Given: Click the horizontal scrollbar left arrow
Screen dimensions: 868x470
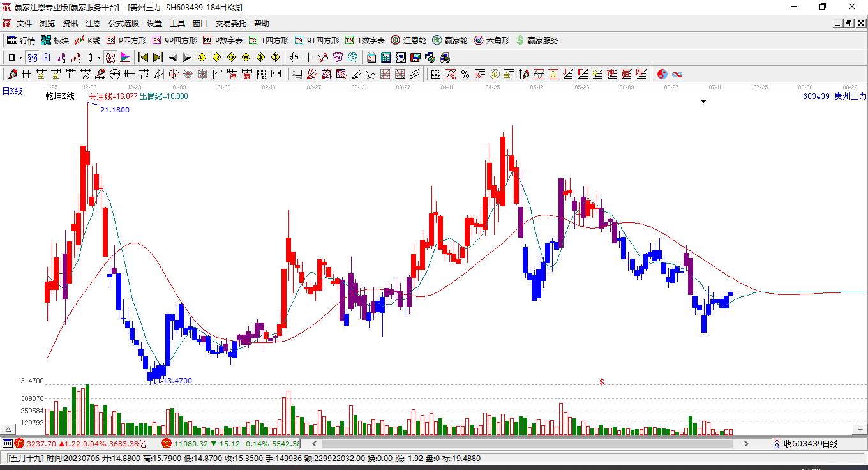Looking at the screenshot, I should (314, 443).
